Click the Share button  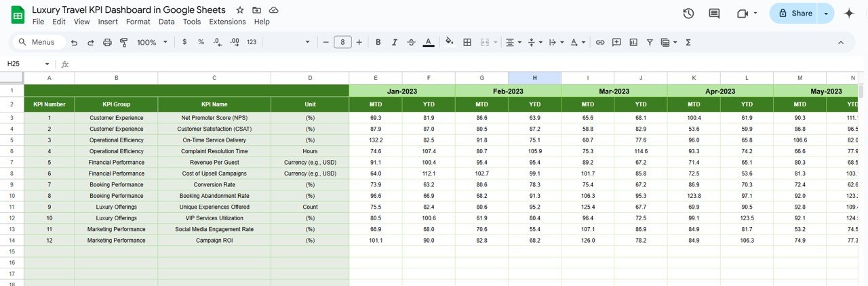(793, 14)
